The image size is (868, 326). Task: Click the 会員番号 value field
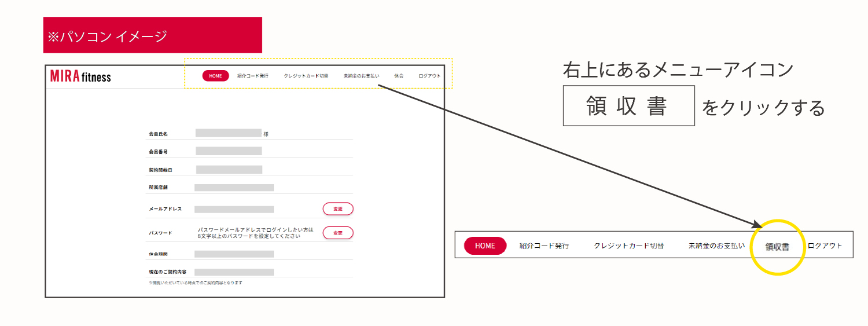click(229, 151)
